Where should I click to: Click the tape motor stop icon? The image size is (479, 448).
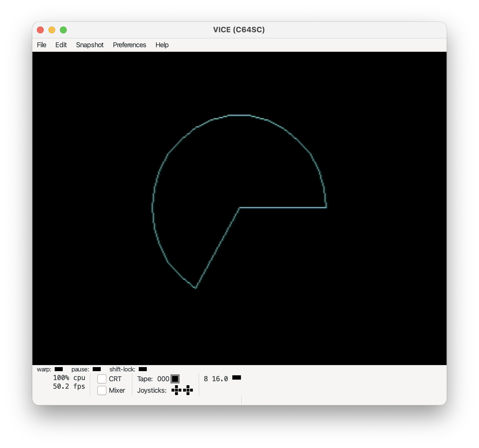click(x=175, y=379)
